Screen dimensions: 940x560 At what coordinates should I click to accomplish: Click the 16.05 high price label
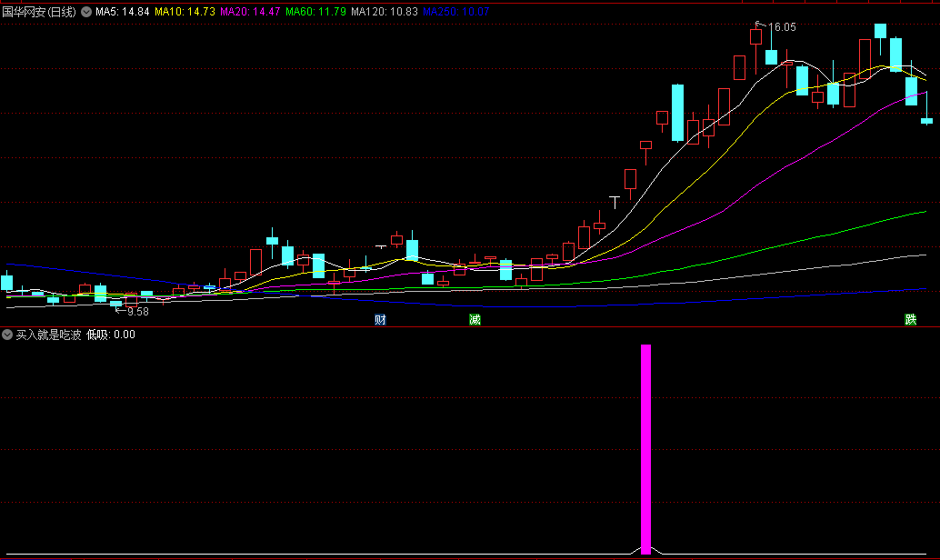tap(782, 27)
